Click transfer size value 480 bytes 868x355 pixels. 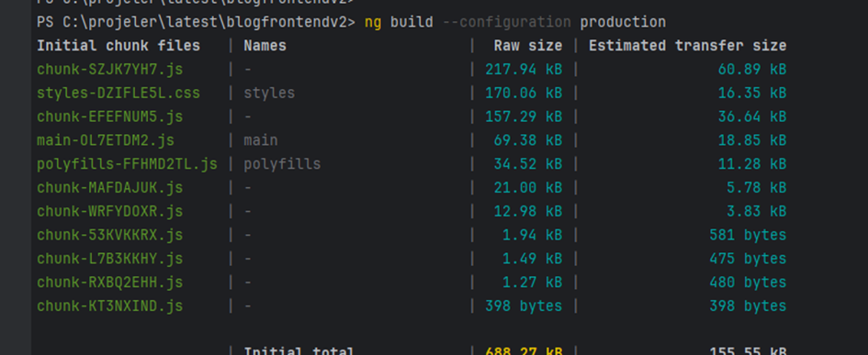[748, 283]
